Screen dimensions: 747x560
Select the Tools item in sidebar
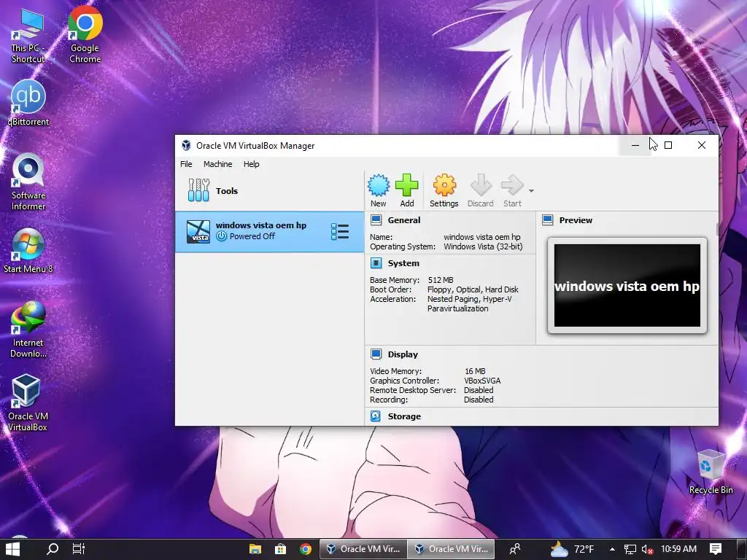pyautogui.click(x=269, y=190)
